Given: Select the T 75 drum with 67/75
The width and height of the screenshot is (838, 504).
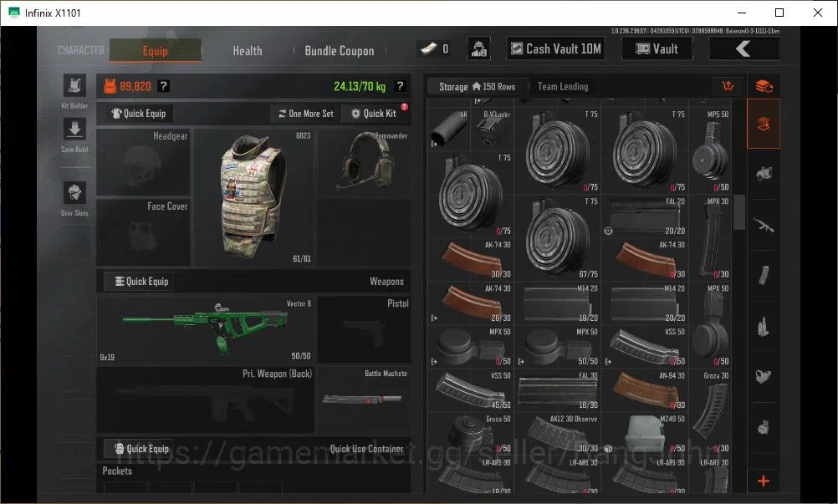Looking at the screenshot, I should 558,237.
